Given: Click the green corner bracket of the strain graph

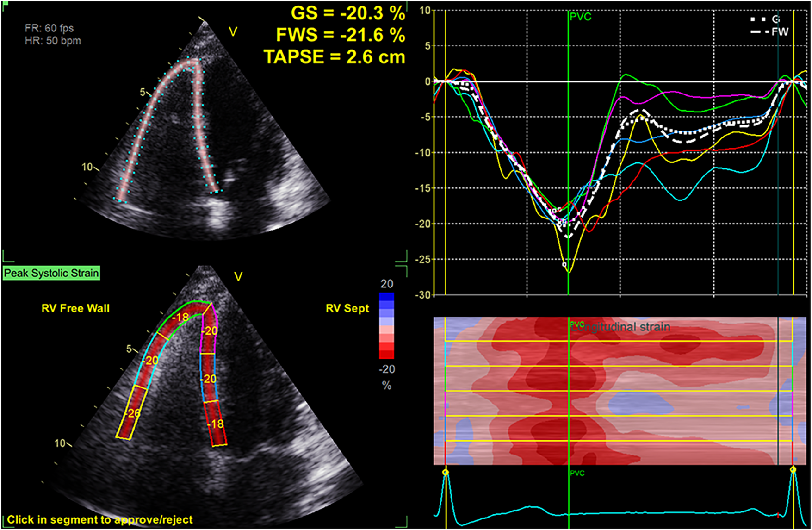Looking at the screenshot, I should pos(406,262).
